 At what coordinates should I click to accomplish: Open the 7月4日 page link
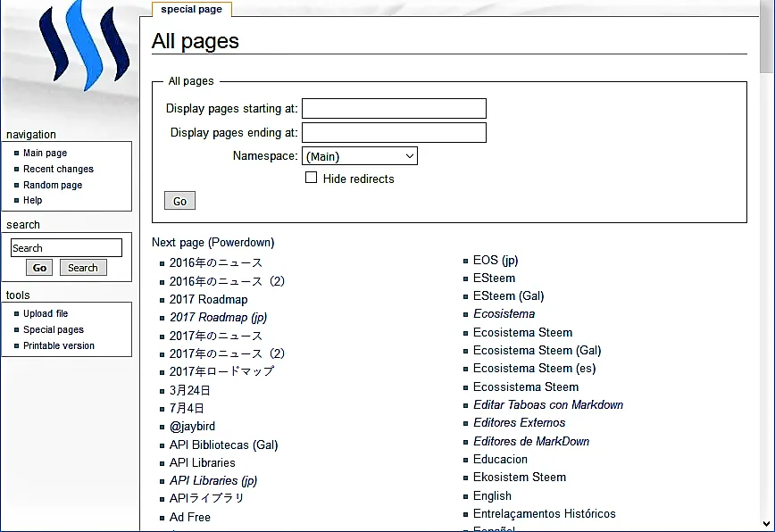pos(187,408)
